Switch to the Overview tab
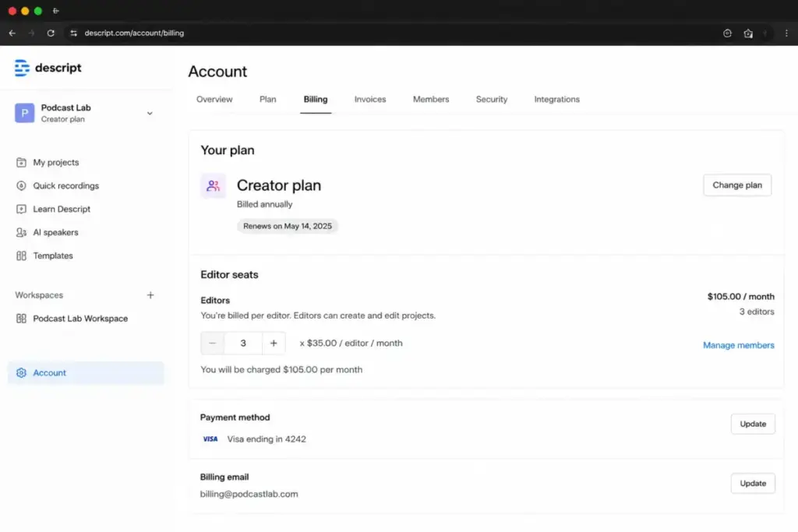 [x=214, y=99]
